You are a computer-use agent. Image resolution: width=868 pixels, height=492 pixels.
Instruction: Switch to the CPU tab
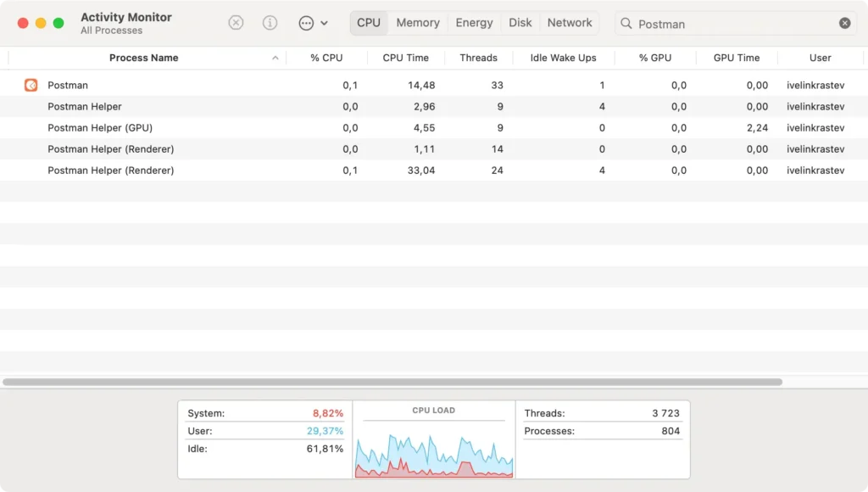[x=369, y=23]
